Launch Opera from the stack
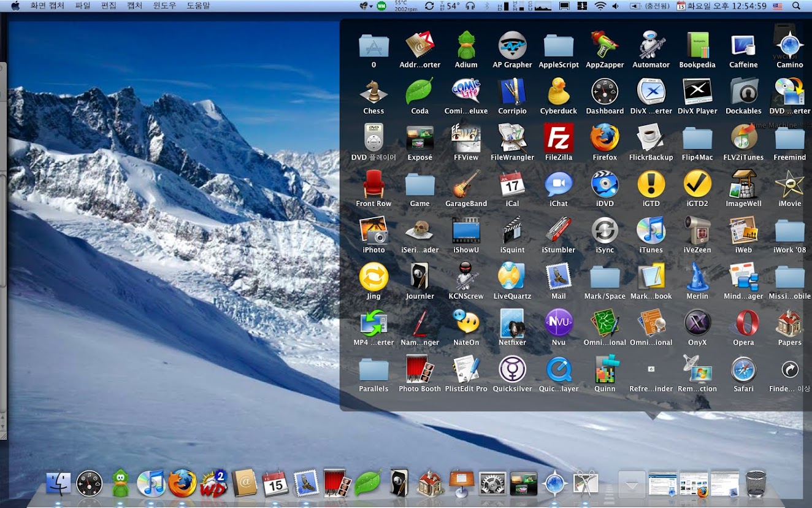This screenshot has width=812, height=508. (x=743, y=324)
